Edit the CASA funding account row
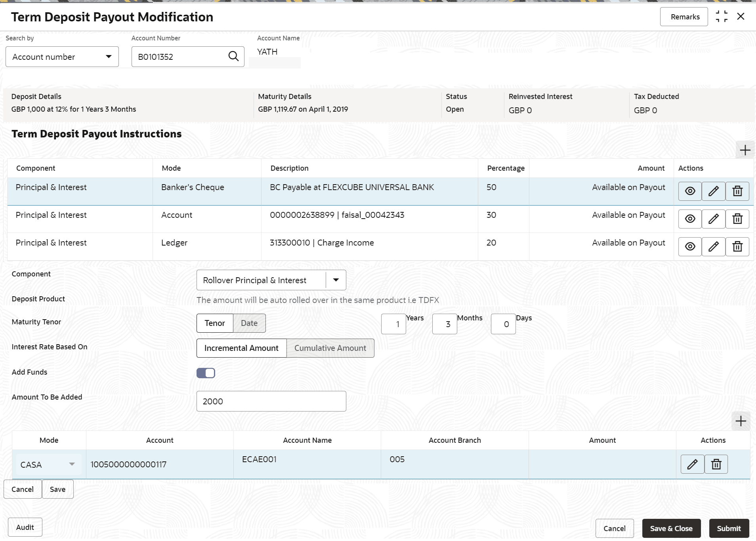 tap(692, 464)
